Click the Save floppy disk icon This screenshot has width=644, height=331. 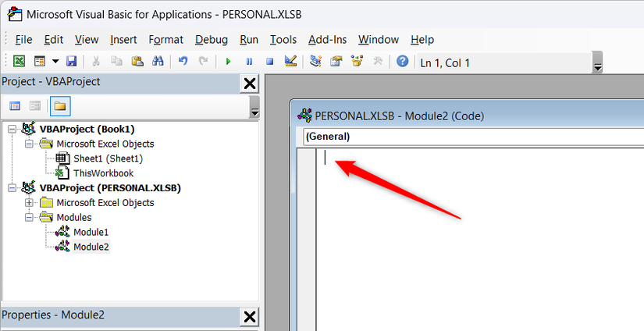point(72,62)
